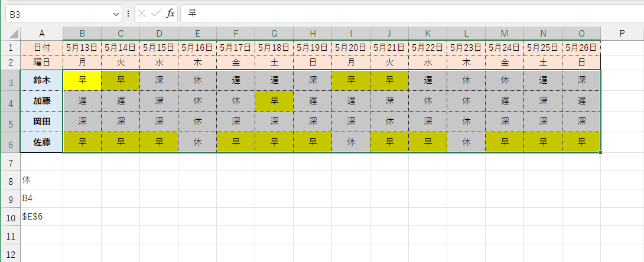Select the cell containing B4 text
Viewport: 644px width, 262px height.
point(41,198)
